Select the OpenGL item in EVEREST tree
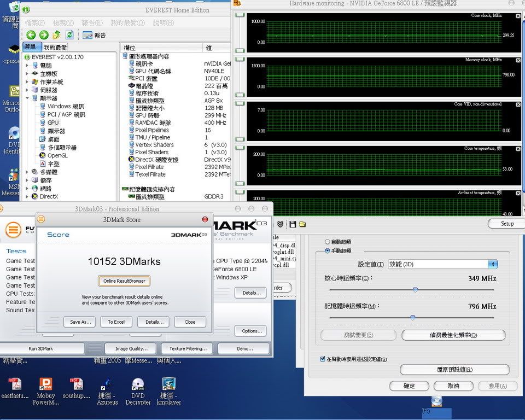 click(x=54, y=155)
